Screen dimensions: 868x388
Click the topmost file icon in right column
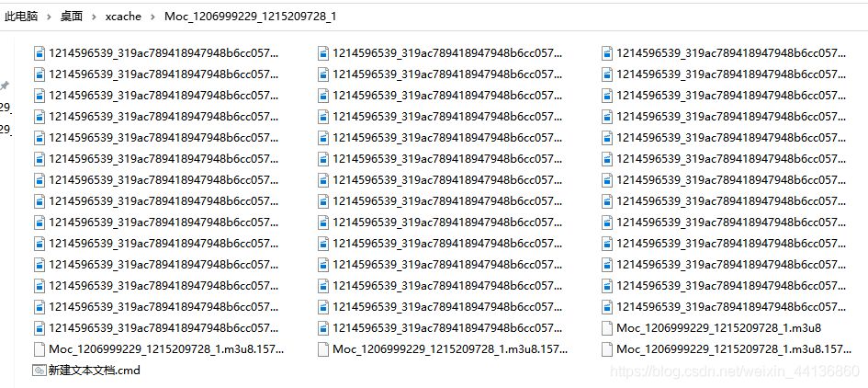607,53
